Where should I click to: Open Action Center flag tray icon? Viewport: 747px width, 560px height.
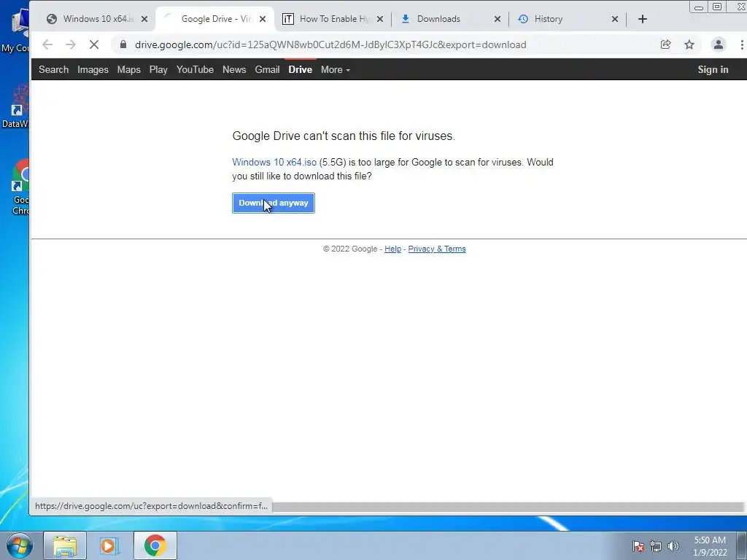coord(638,546)
